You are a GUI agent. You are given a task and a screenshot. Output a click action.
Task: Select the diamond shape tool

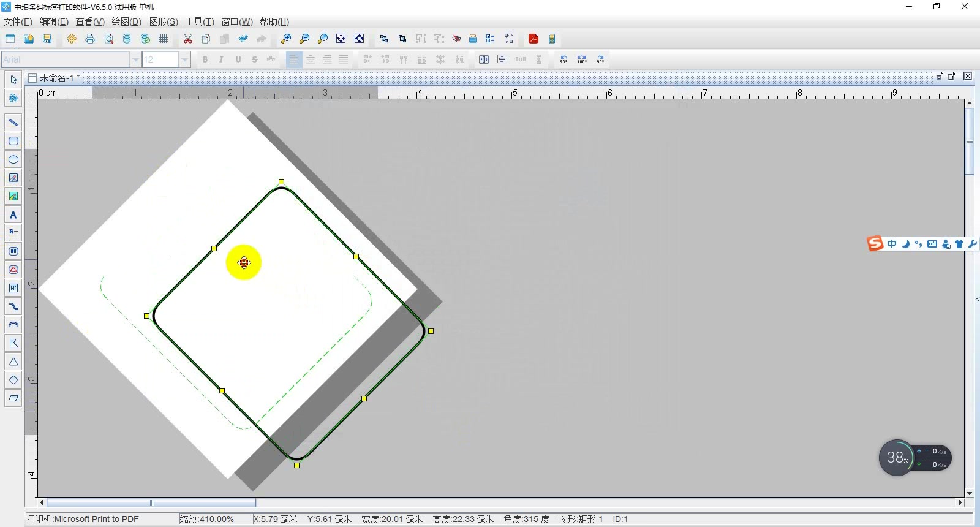tap(13, 380)
